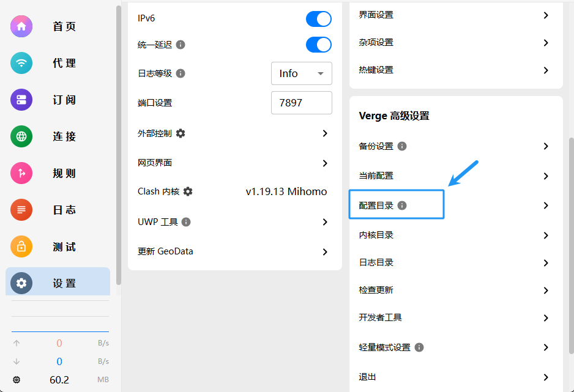Expand the 网页界面 row chevron

click(x=325, y=163)
